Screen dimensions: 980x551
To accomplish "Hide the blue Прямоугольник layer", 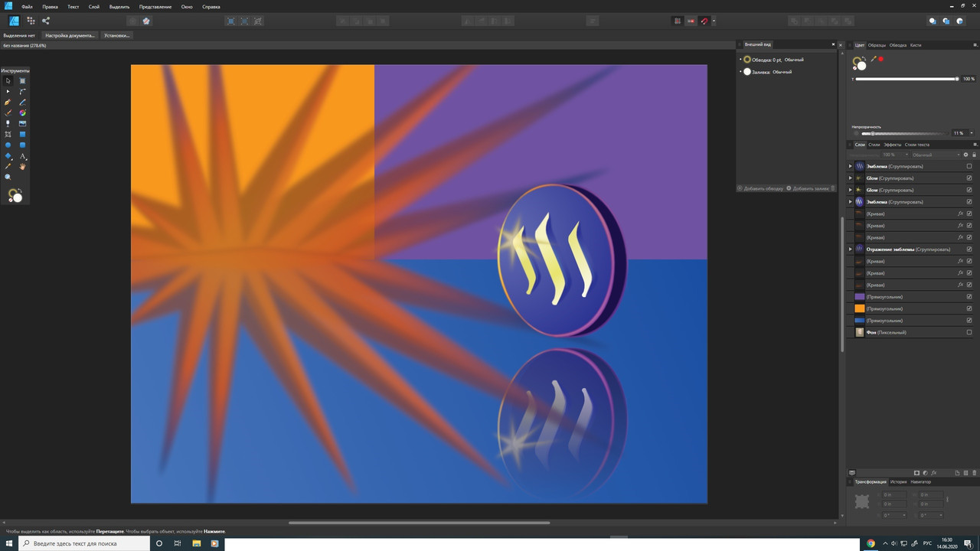I will (969, 320).
